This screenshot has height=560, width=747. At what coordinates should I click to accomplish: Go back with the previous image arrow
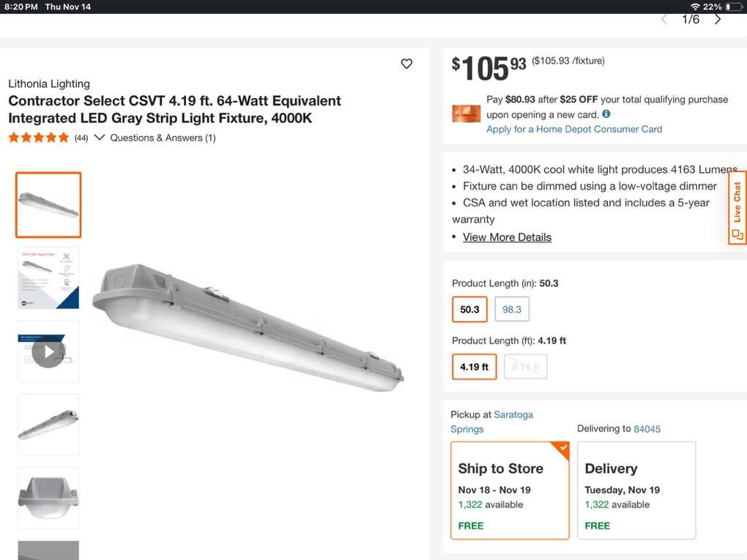coord(664,19)
